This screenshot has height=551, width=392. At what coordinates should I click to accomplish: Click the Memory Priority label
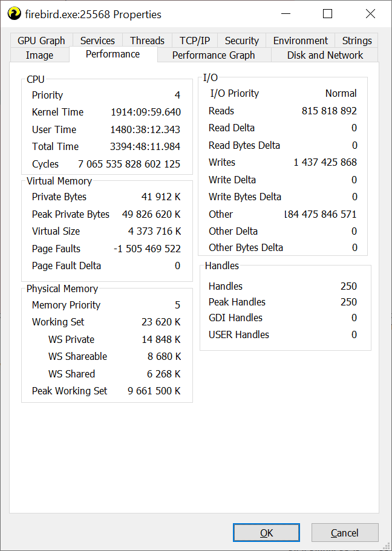click(x=66, y=305)
